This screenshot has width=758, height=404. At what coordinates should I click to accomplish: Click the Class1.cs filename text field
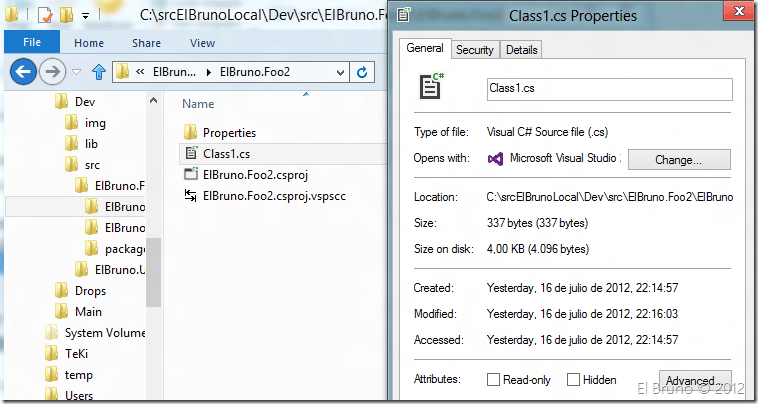pos(608,89)
